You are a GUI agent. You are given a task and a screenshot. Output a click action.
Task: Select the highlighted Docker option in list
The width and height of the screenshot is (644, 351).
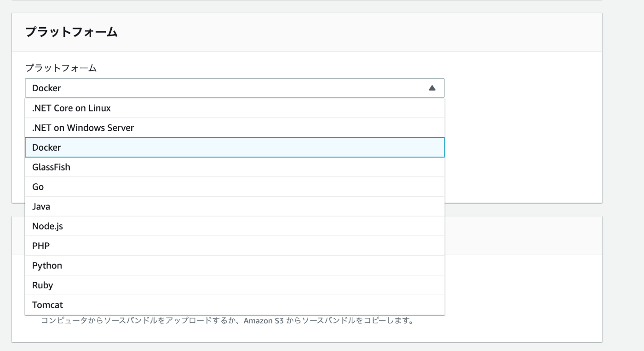click(235, 147)
